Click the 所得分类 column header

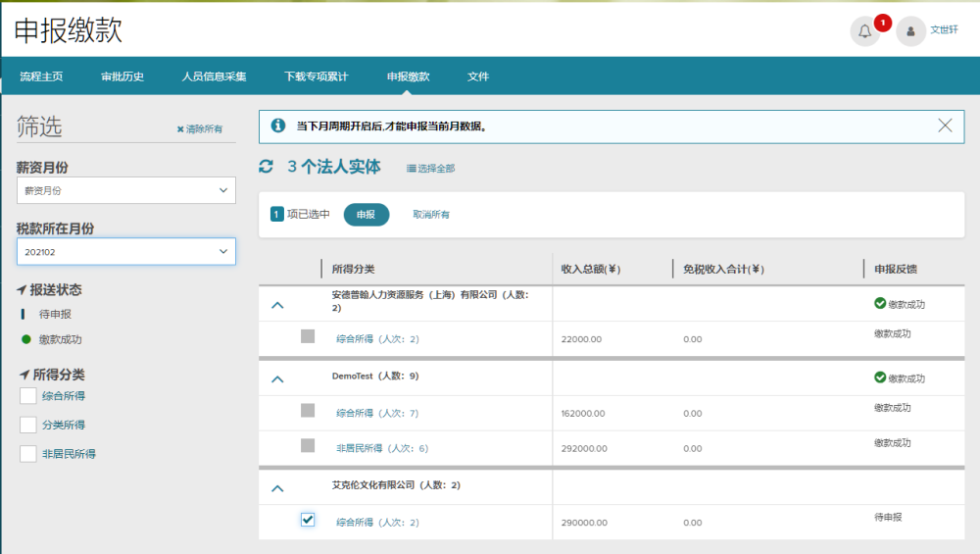pyautogui.click(x=353, y=269)
